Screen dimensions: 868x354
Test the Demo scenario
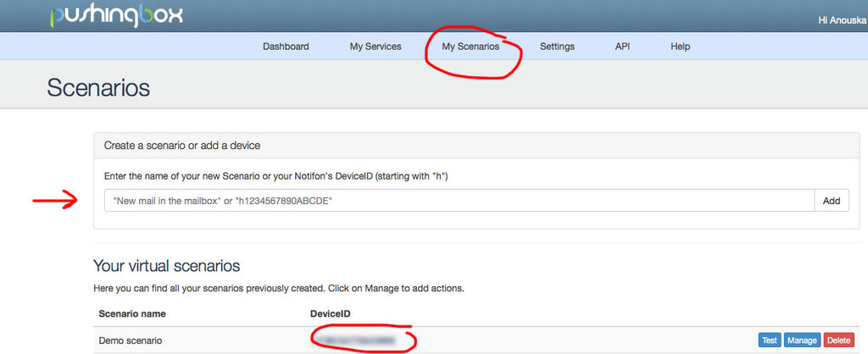pos(769,340)
